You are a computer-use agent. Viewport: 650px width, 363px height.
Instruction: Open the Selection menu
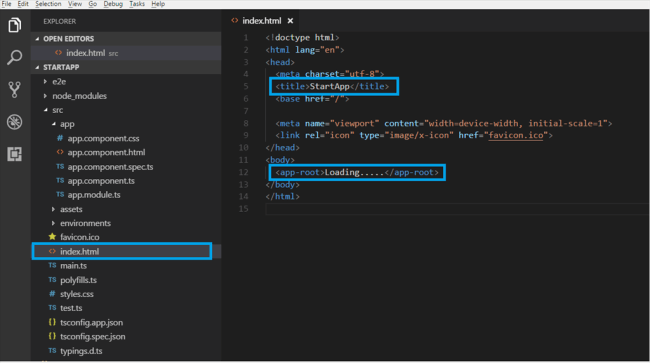point(48,4)
